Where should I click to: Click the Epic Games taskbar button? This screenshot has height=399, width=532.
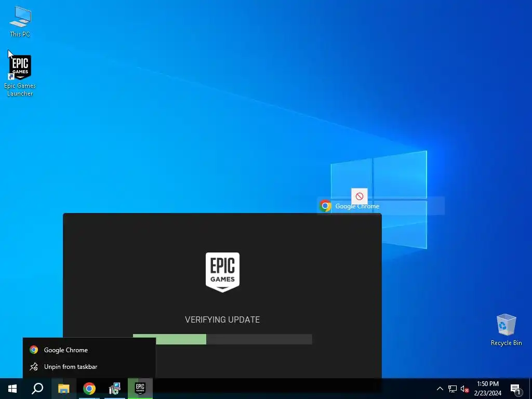pyautogui.click(x=140, y=389)
